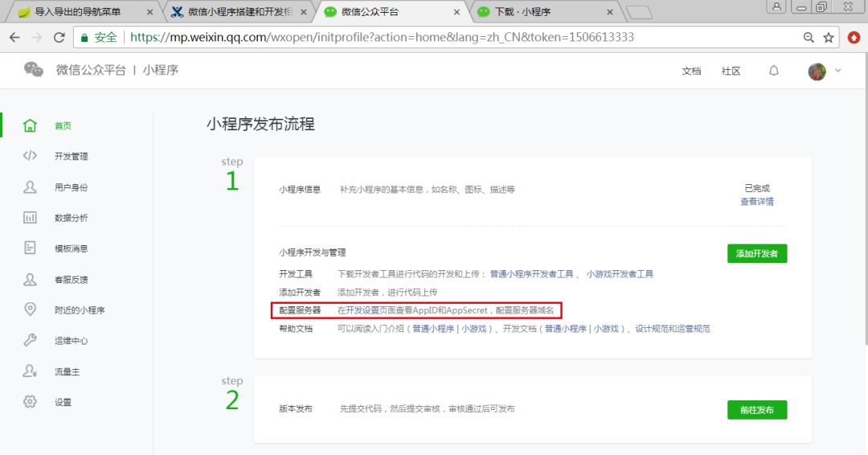This screenshot has height=455, width=868.
Task: Bookmark the page with the star icon
Action: 828,37
